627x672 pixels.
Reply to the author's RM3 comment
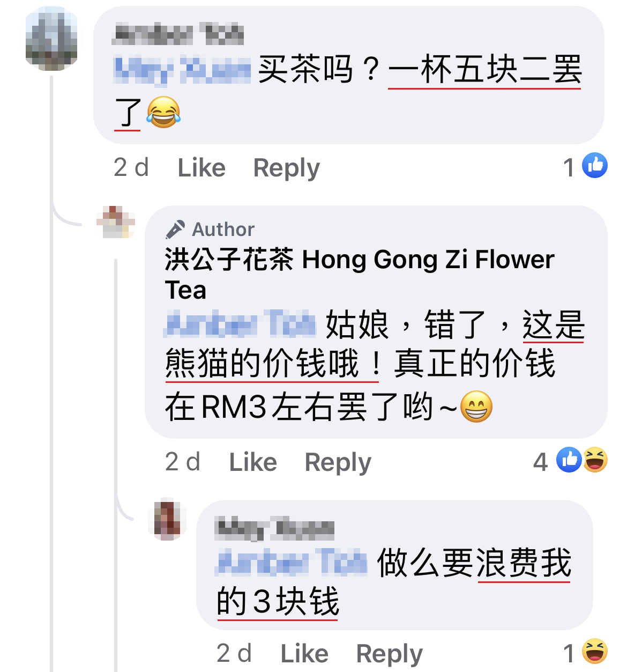(338, 463)
